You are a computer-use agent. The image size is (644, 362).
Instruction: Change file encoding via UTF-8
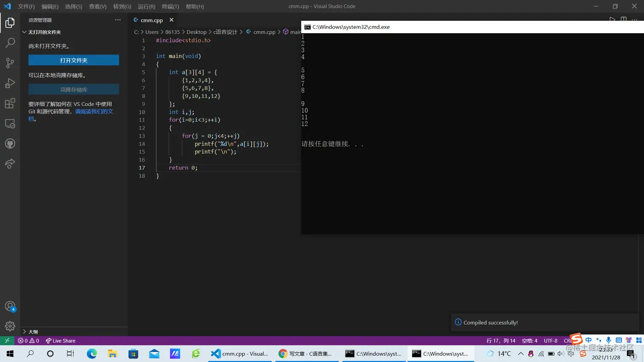tap(550, 341)
